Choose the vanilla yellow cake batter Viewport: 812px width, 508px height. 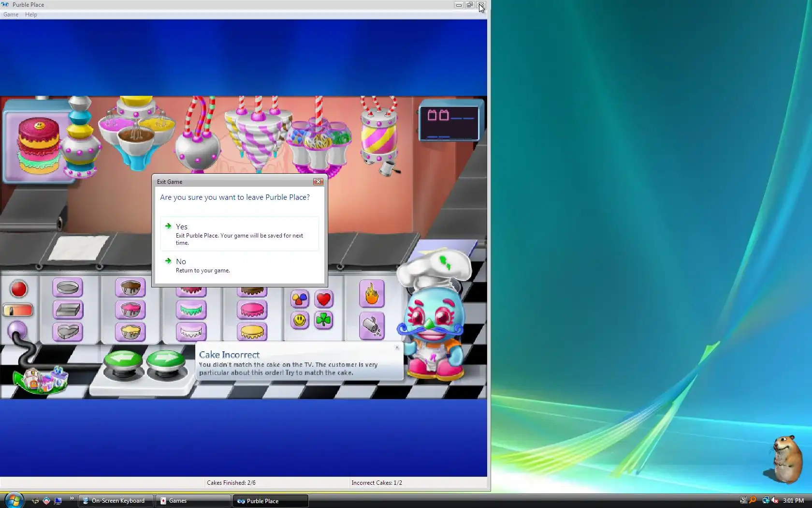(x=130, y=332)
